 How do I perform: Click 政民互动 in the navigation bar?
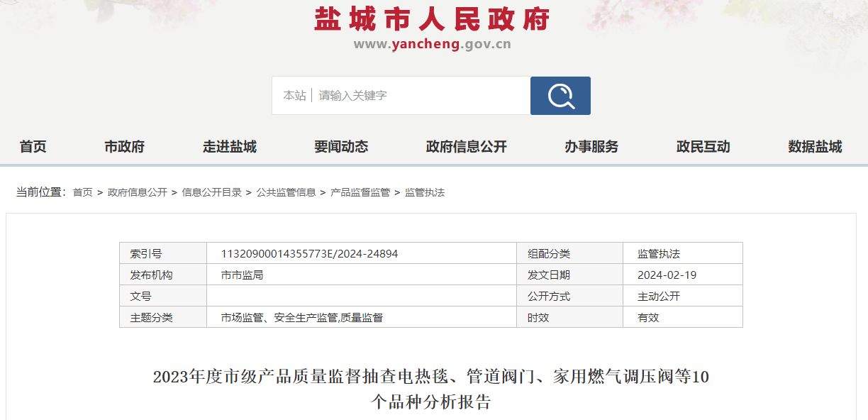coord(703,147)
